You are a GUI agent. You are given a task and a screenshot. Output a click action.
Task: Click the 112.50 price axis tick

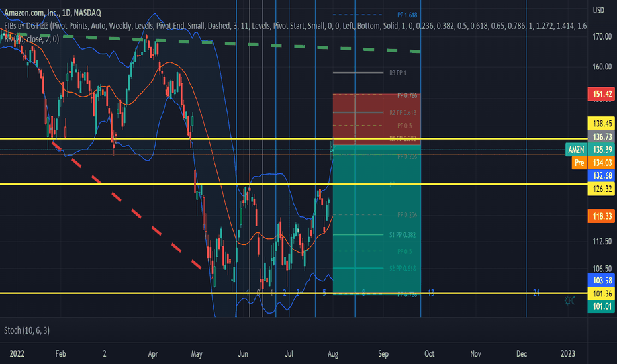[602, 241]
